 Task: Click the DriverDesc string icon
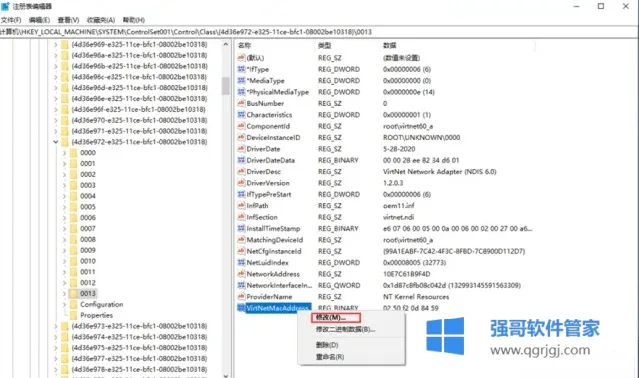coord(241,172)
